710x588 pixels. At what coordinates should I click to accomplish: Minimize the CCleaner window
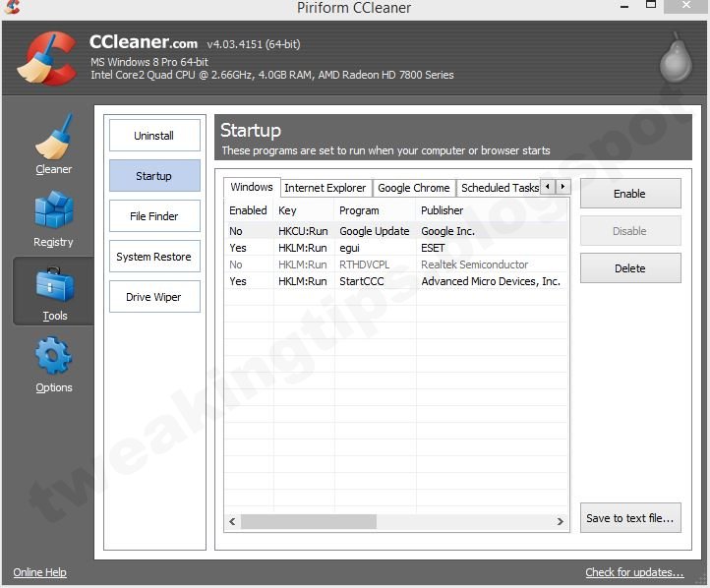[x=624, y=6]
